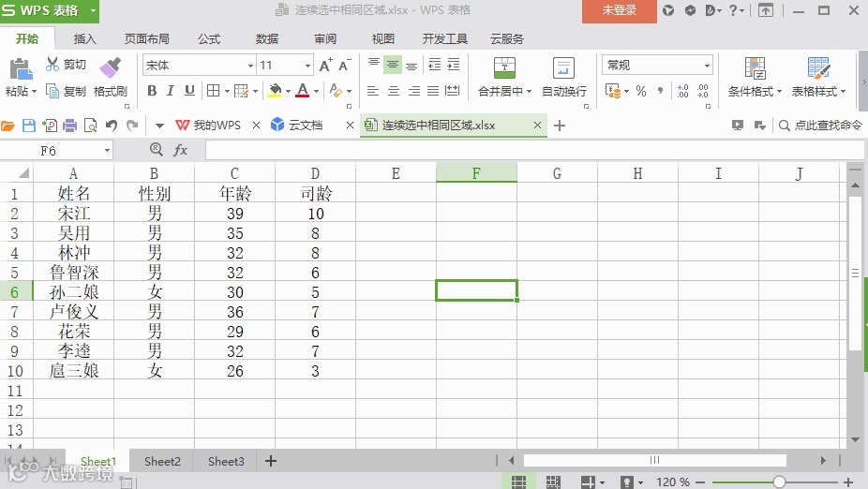The width and height of the screenshot is (868, 489).
Task: Switch to the 云文档 document tab
Action: coord(305,125)
